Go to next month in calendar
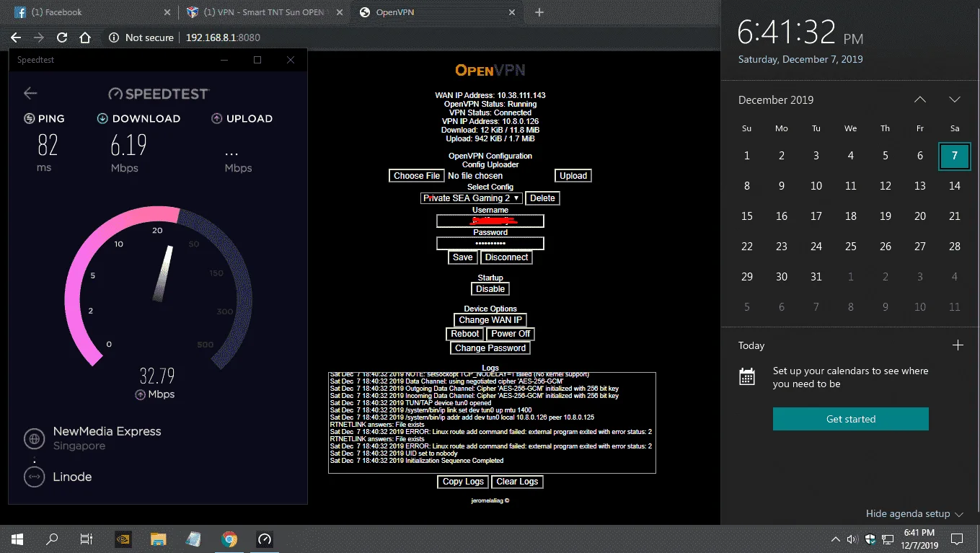The height and width of the screenshot is (553, 980). (955, 99)
